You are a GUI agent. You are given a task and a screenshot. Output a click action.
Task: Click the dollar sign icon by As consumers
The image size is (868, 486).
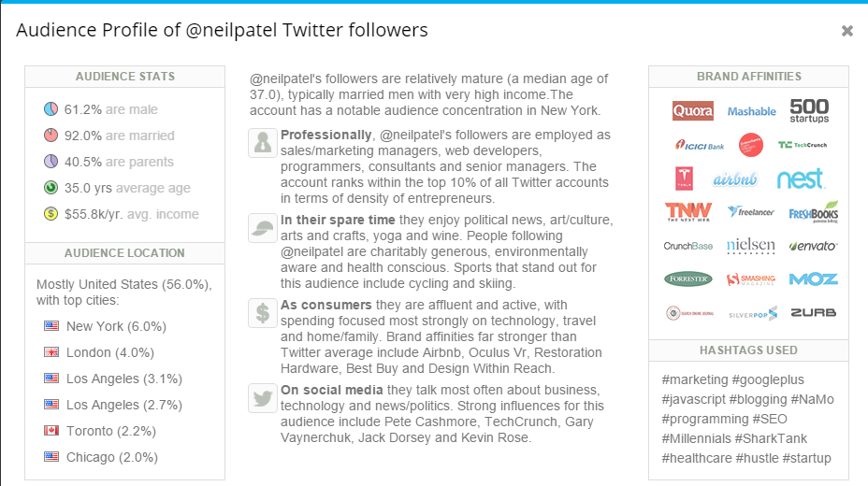(263, 313)
